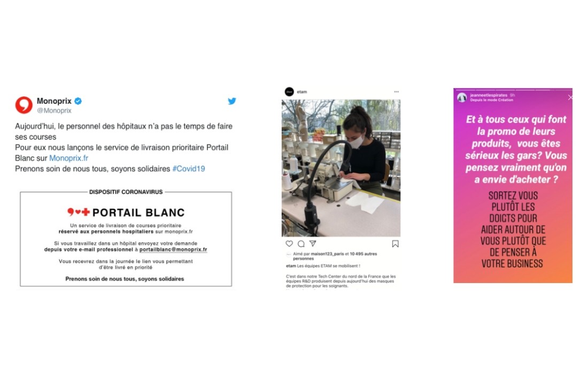Click the Twitter bird icon

232,101
